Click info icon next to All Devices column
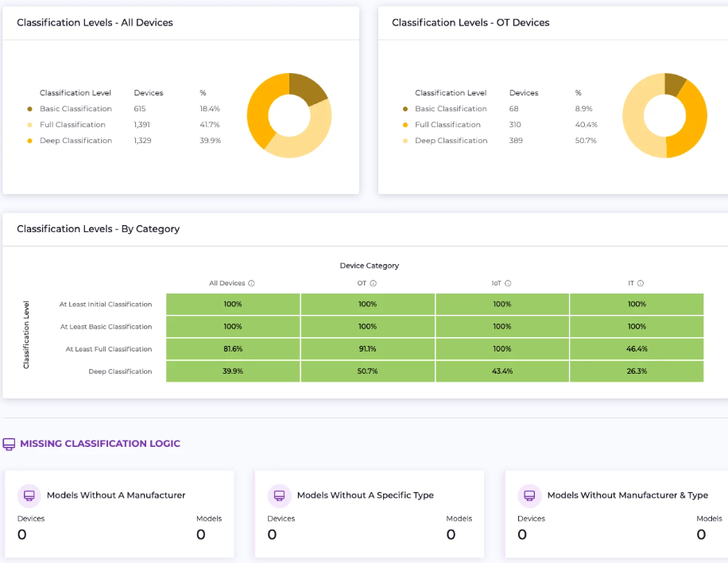 click(252, 283)
